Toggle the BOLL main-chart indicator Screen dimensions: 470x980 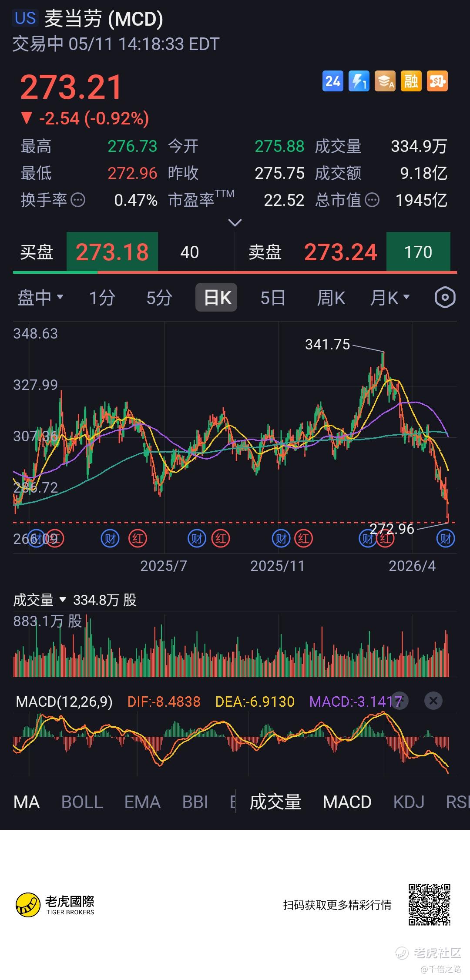[x=82, y=802]
